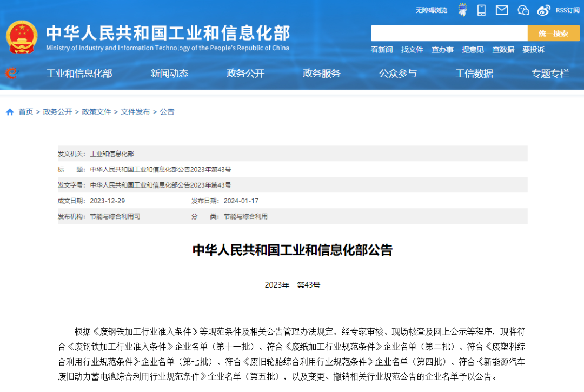Go to 政务公开 in breadcrumb

click(57, 112)
